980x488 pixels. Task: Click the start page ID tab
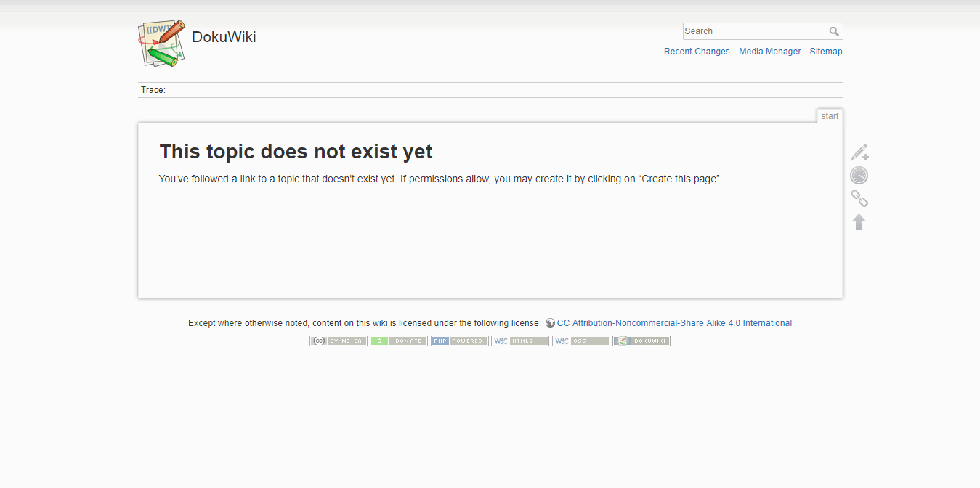point(830,116)
